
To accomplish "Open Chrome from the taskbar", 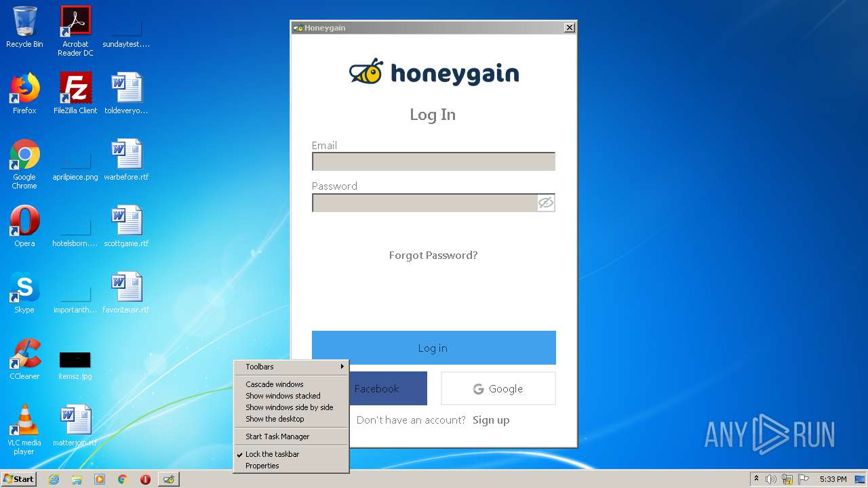I will 123,479.
